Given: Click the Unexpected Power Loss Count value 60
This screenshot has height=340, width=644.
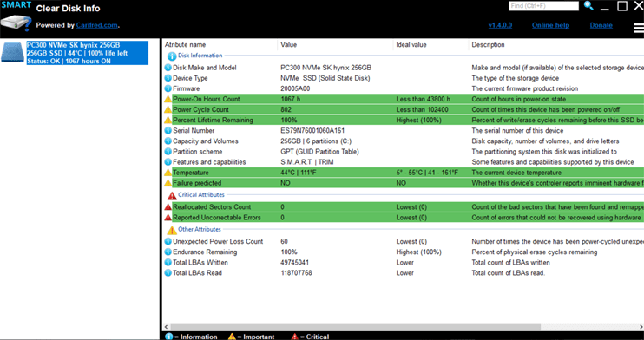Looking at the screenshot, I should [284, 241].
